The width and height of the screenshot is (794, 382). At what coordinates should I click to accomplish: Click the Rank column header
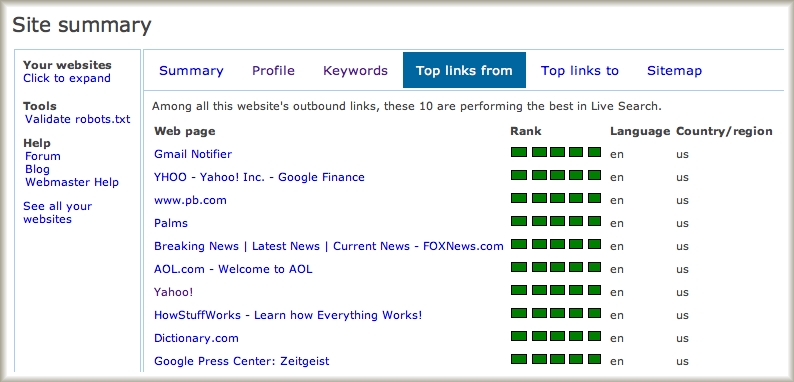[x=526, y=131]
